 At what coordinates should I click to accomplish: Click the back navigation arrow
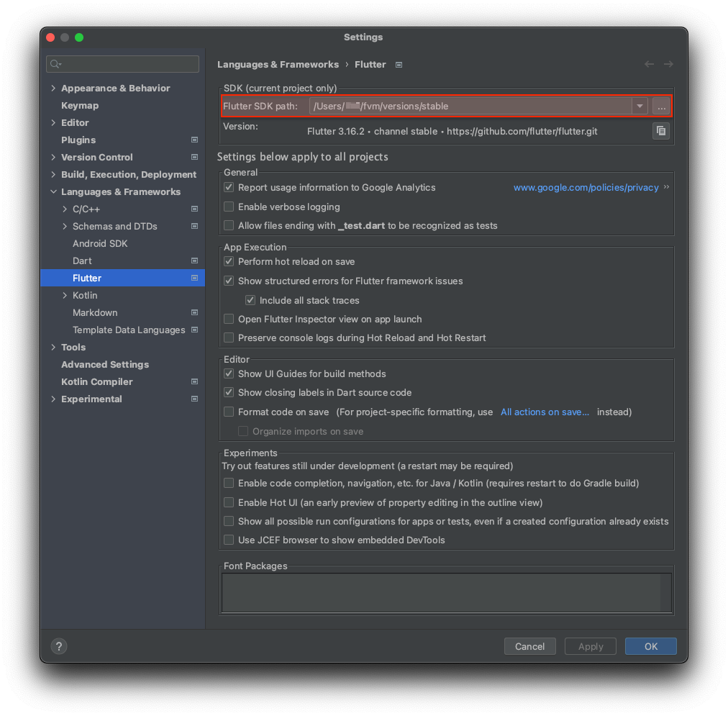click(x=648, y=64)
